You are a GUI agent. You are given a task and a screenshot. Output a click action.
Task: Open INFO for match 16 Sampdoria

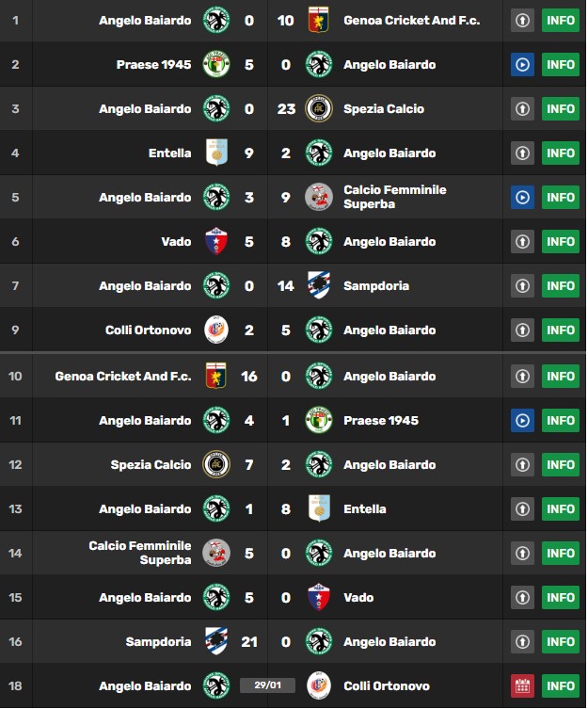[x=561, y=641]
